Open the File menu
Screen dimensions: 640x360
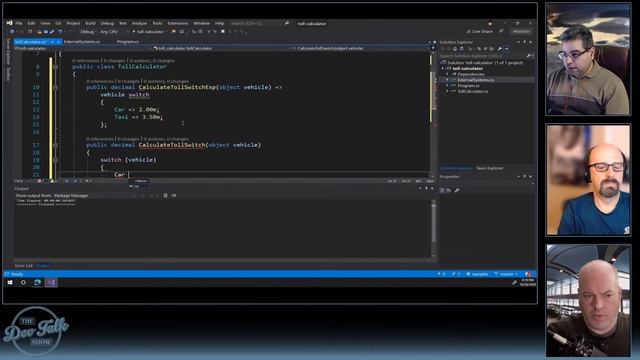(x=19, y=23)
